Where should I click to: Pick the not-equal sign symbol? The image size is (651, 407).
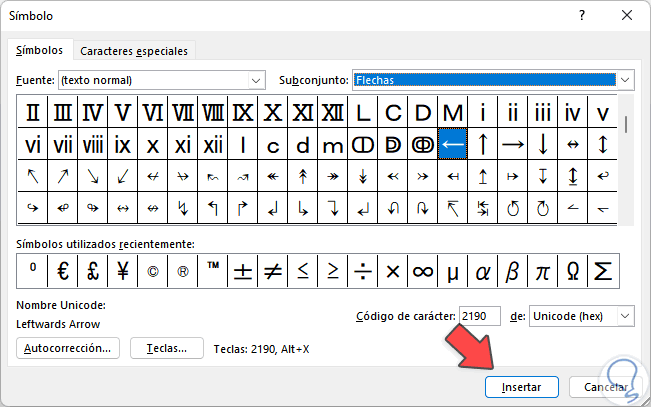(272, 271)
